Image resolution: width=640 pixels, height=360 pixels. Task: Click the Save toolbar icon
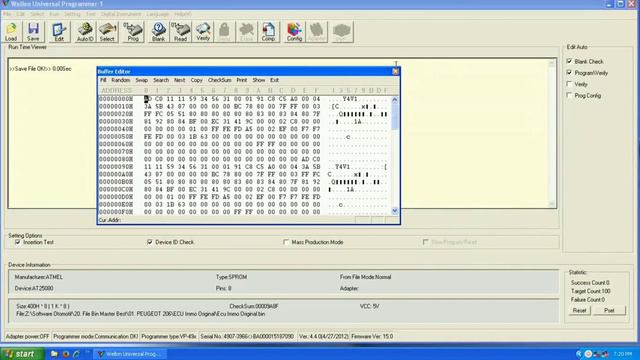pos(33,32)
